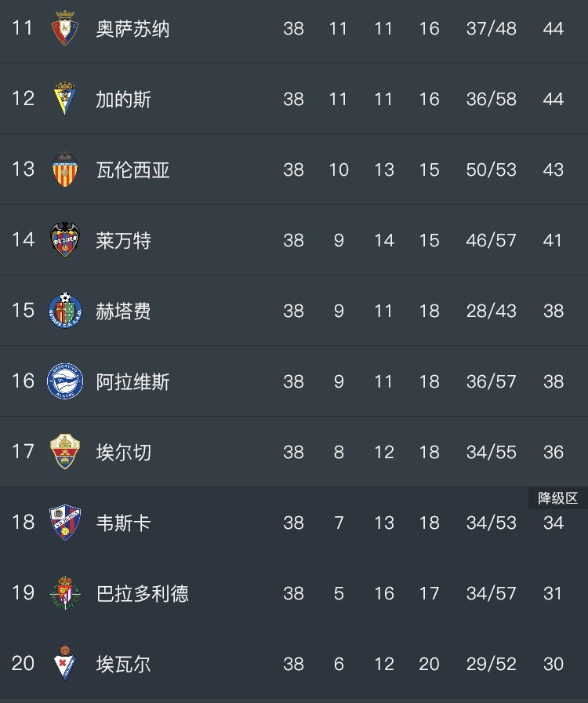Open the Levante club badge
Image resolution: width=588 pixels, height=703 pixels.
pyautogui.click(x=65, y=240)
